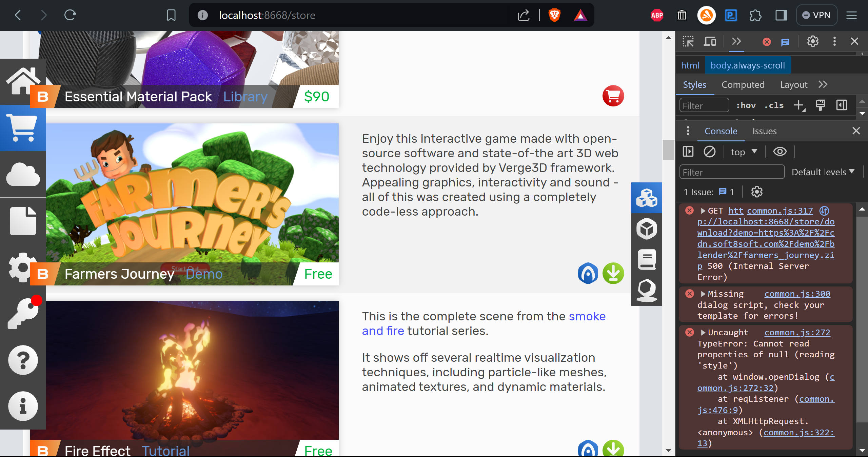Toggle the device toolbar in DevTools
The height and width of the screenshot is (457, 868).
[710, 41]
